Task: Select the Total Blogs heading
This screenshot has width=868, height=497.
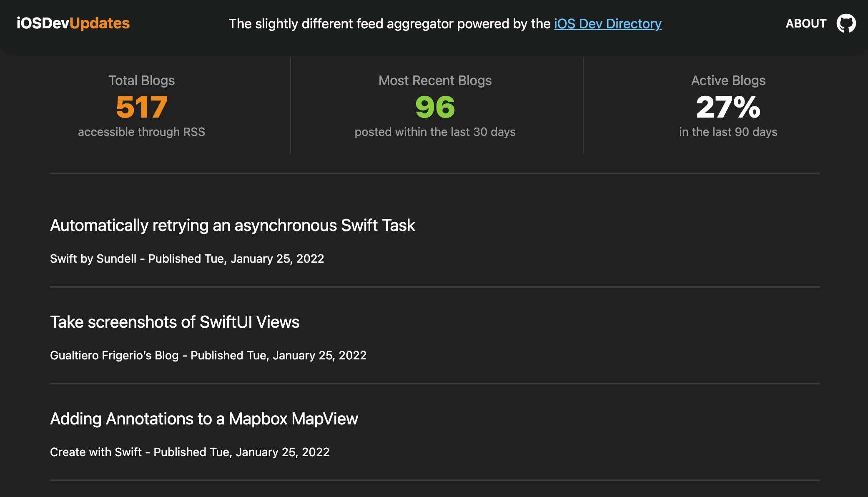Action: pyautogui.click(x=141, y=80)
